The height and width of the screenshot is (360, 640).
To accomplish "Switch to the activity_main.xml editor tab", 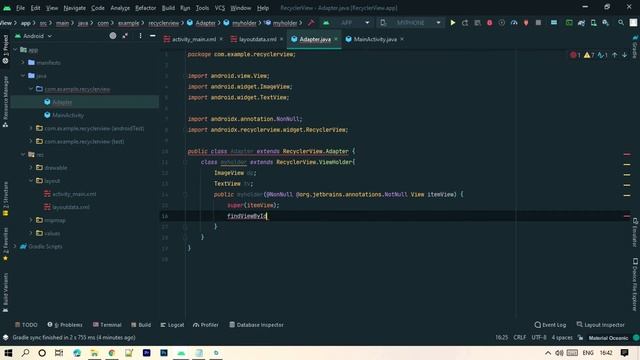I will pos(194,39).
